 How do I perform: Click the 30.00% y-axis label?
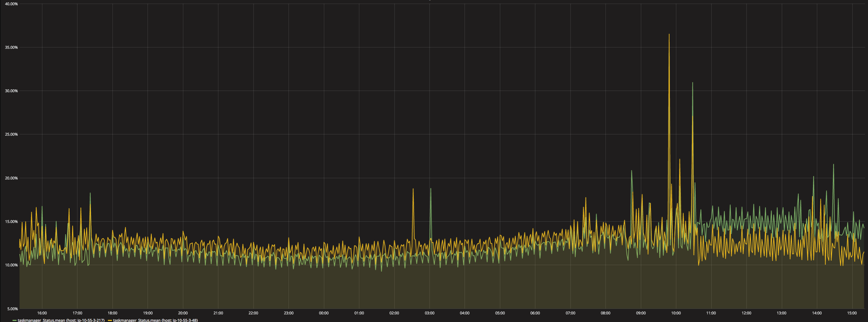pos(11,91)
